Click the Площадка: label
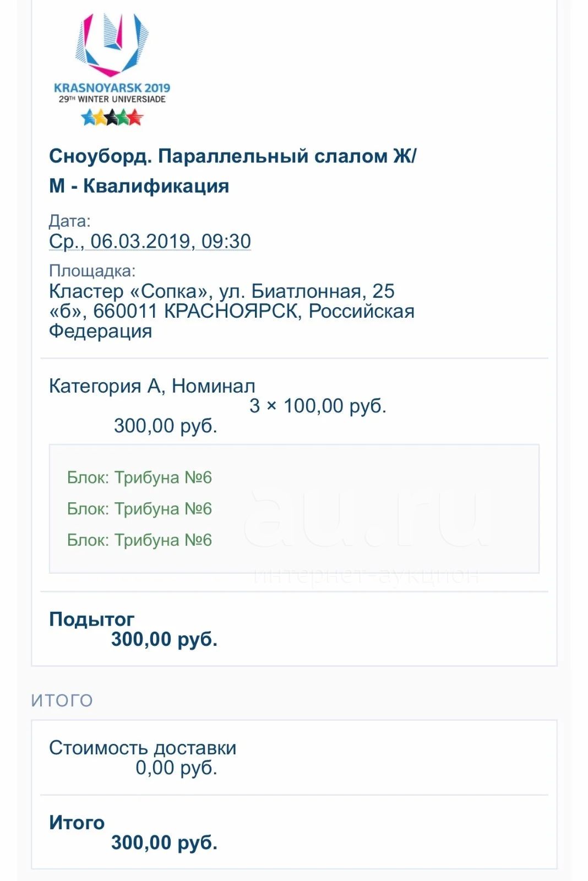 pos(92,271)
